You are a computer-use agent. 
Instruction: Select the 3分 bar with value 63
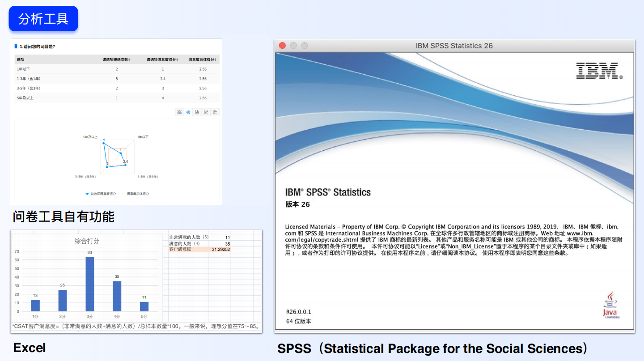pos(90,284)
